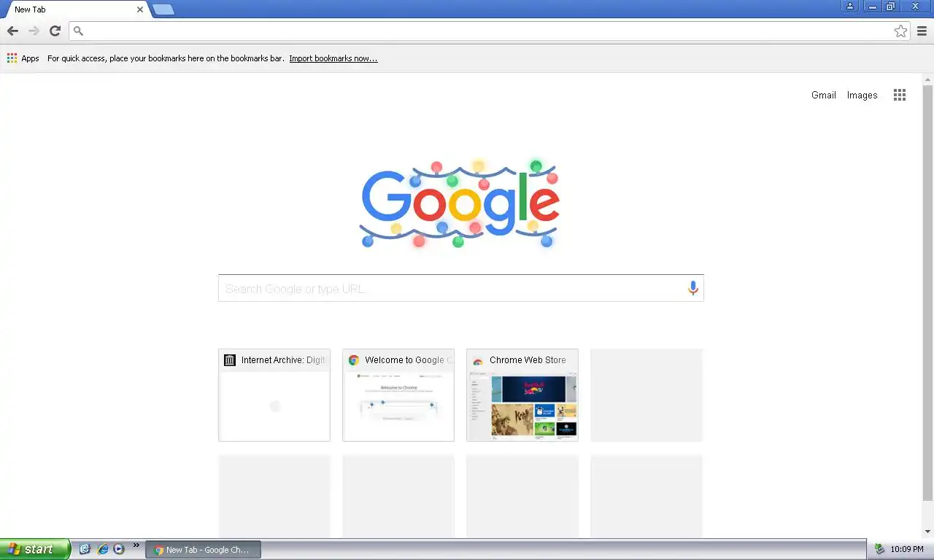This screenshot has width=934, height=560.
Task: Launch Windows Media Player from Quick Launch
Action: (119, 549)
